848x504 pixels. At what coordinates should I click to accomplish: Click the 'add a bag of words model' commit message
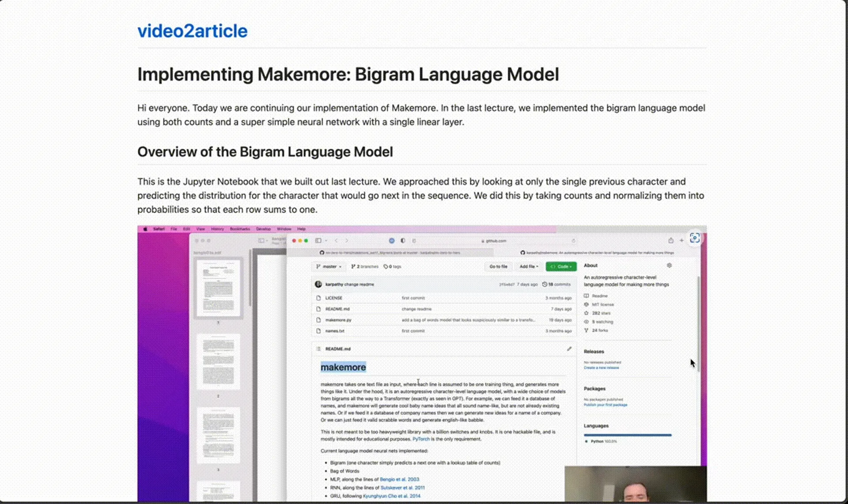(x=468, y=320)
